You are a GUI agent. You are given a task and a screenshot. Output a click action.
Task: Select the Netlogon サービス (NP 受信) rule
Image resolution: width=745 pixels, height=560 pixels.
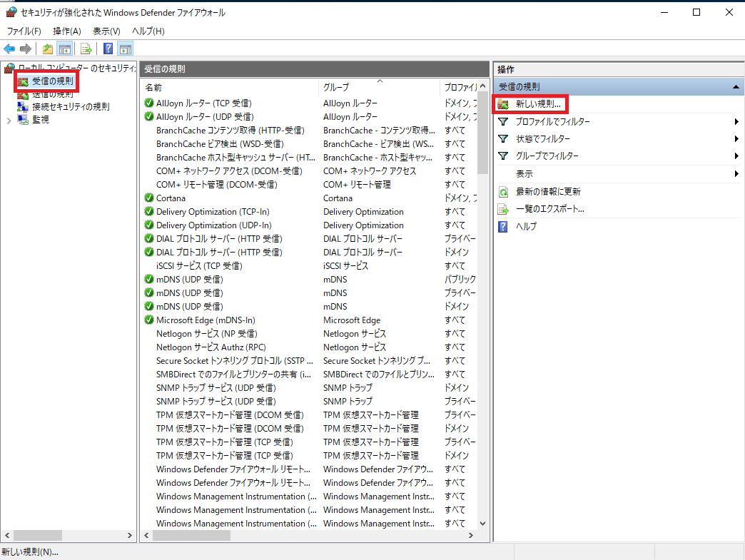click(207, 334)
